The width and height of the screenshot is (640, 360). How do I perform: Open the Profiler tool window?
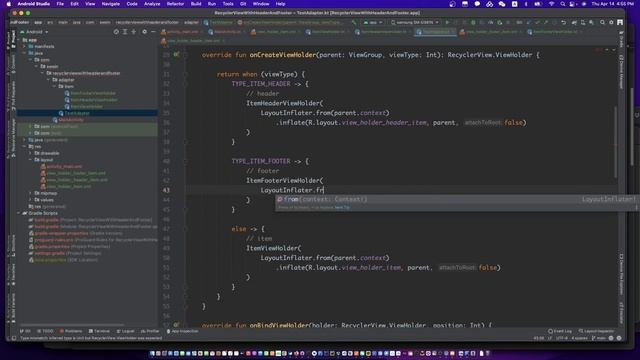click(150, 331)
